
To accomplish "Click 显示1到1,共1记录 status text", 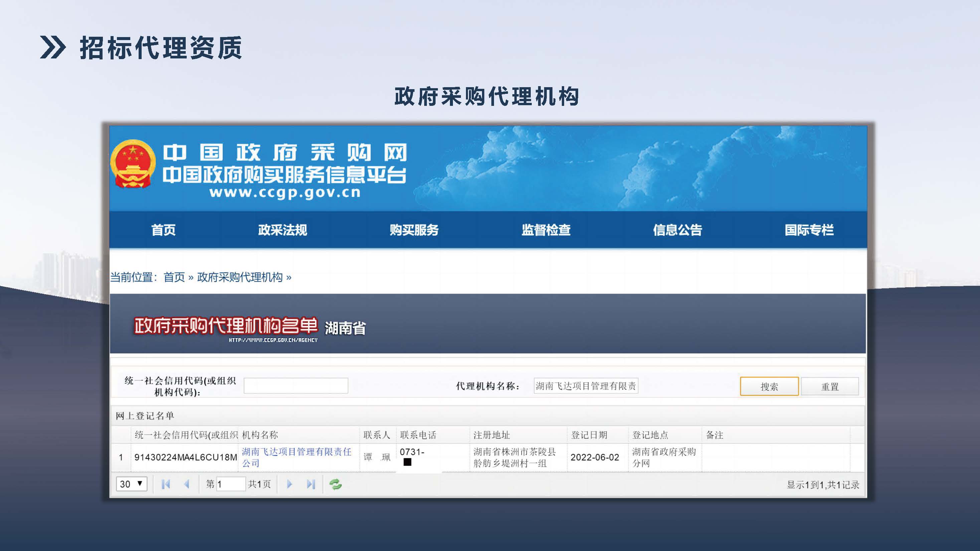I will click(x=823, y=485).
